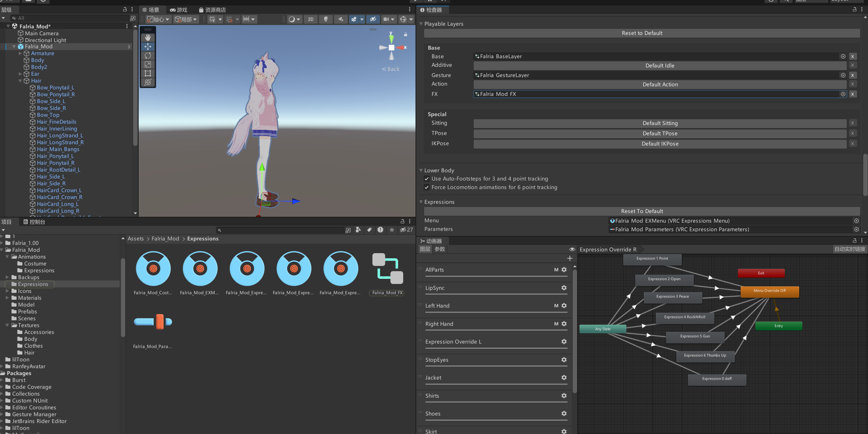
Task: Filter project search by label
Action: coord(369,230)
